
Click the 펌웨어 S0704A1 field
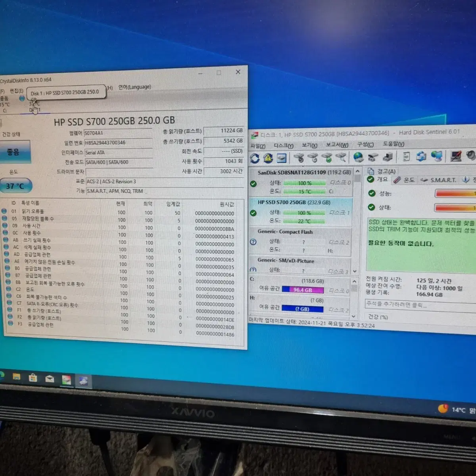[118, 133]
